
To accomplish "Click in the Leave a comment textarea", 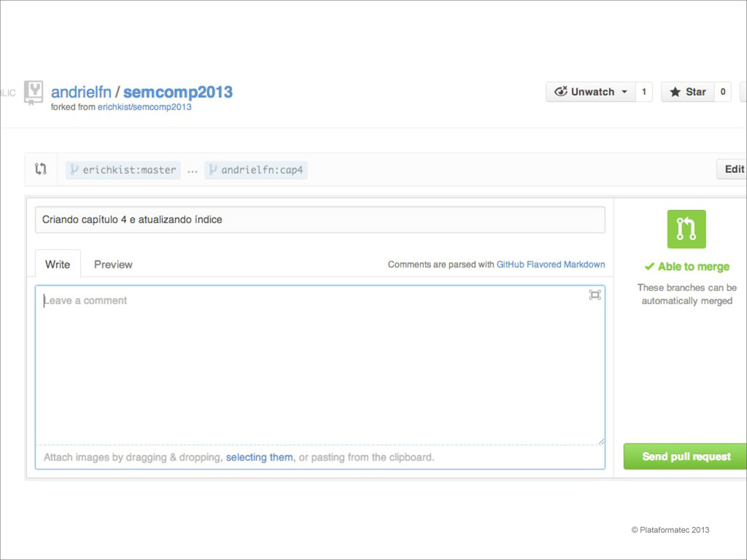I will tap(320, 365).
